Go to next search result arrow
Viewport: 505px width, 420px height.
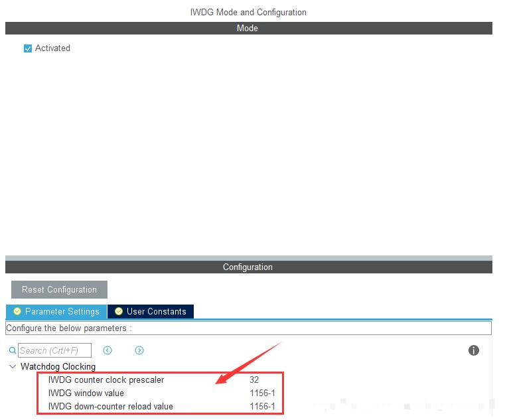(x=139, y=350)
